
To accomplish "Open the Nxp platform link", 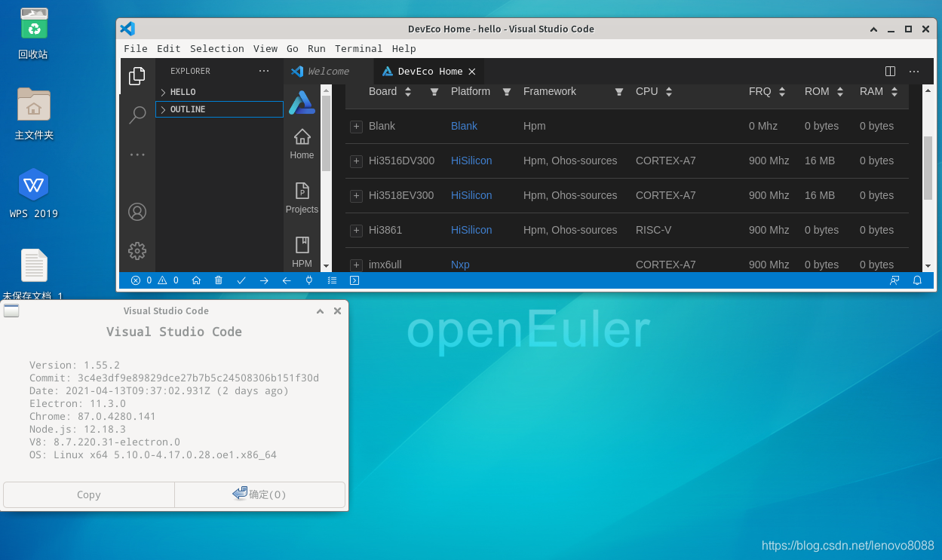I will (460, 265).
